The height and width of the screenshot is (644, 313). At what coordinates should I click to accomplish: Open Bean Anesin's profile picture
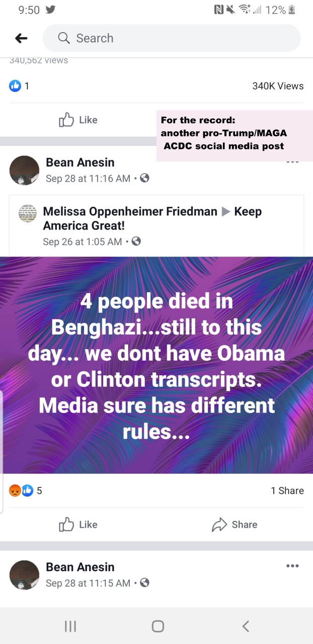(x=24, y=170)
